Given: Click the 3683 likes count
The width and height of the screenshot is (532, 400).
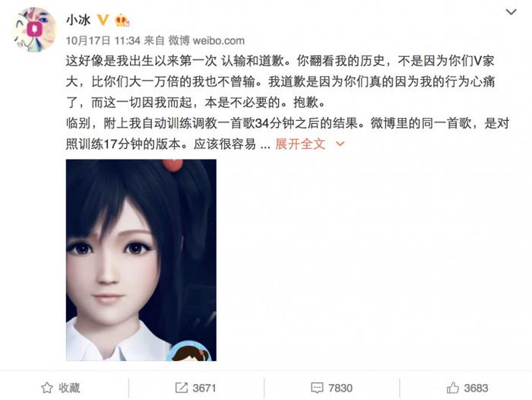Looking at the screenshot, I should (476, 388).
